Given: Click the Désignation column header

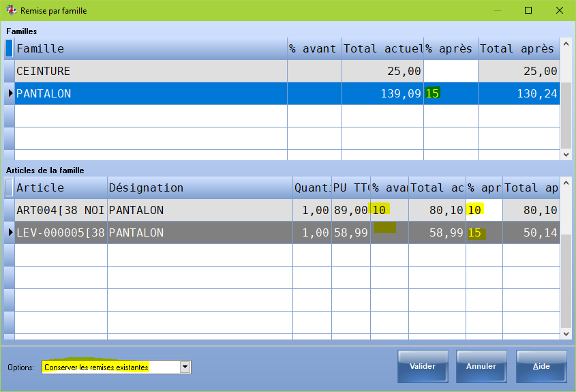Looking at the screenshot, I should click(200, 187).
